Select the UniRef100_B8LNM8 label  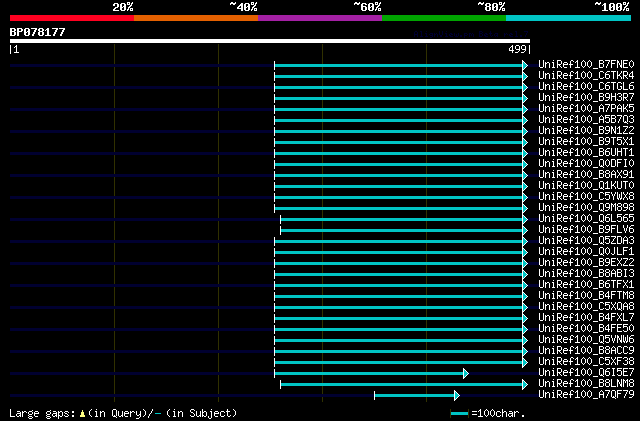(x=586, y=384)
